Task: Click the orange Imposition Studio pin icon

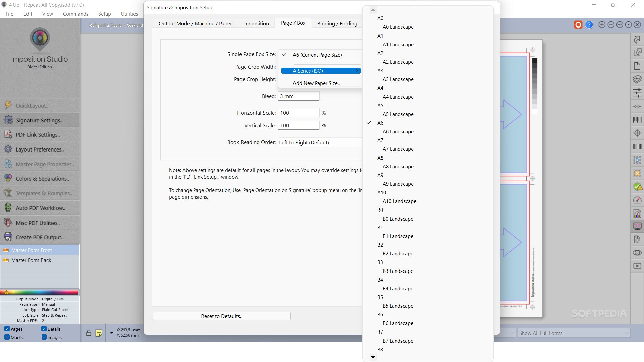Action: point(578,25)
